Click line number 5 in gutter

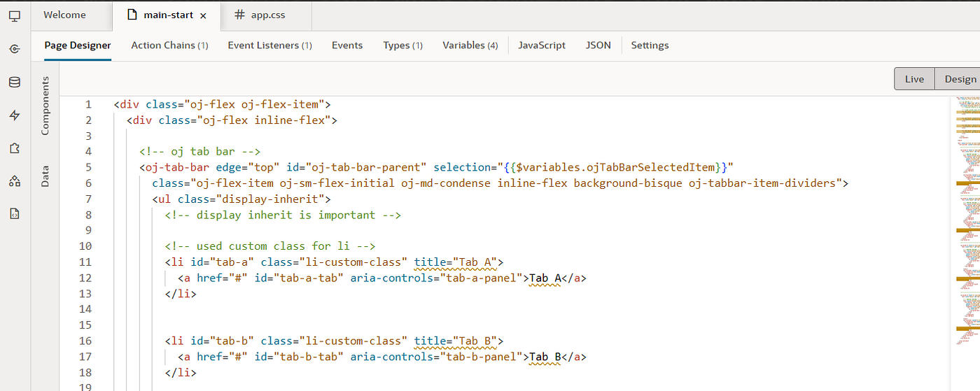pyautogui.click(x=88, y=167)
